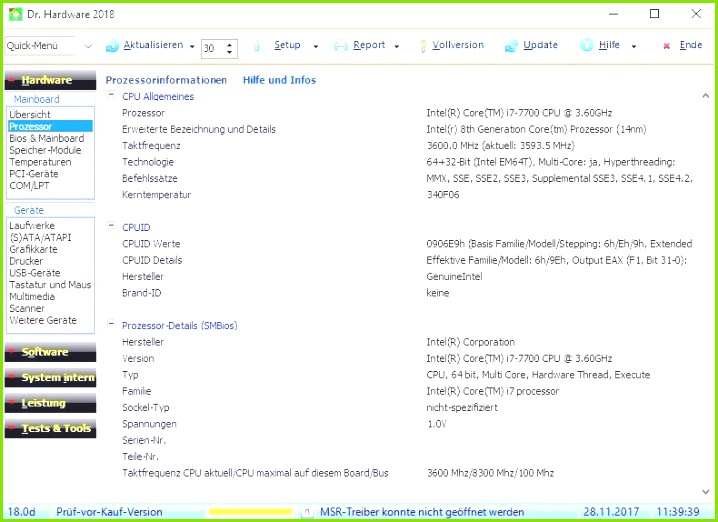Maximize the Dr. Hardware 2018 window
The width and height of the screenshot is (718, 522).
coord(655,14)
